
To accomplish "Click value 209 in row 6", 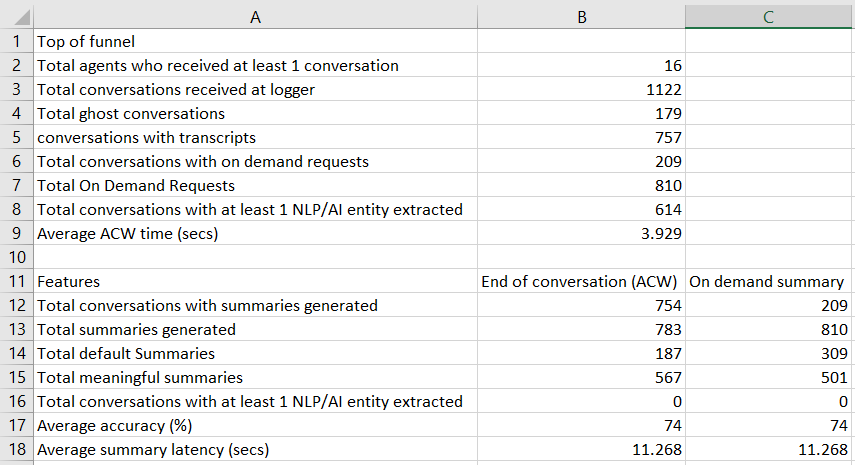I will 581,161.
